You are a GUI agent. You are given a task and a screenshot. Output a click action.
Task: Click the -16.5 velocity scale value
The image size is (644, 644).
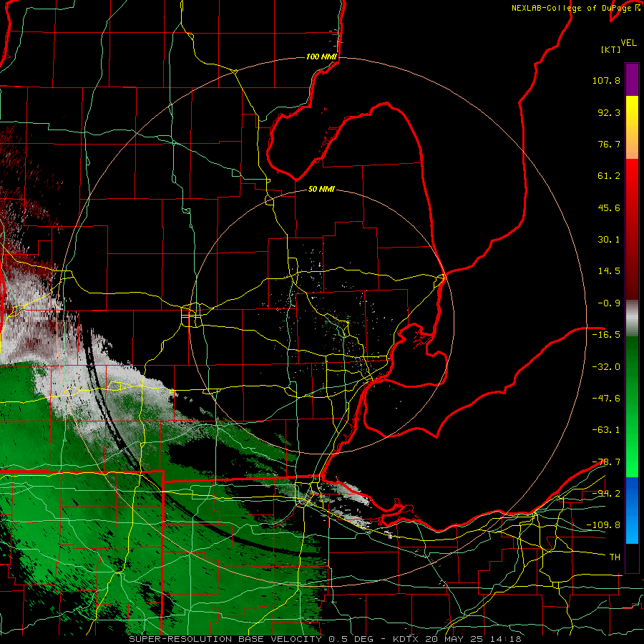606,335
